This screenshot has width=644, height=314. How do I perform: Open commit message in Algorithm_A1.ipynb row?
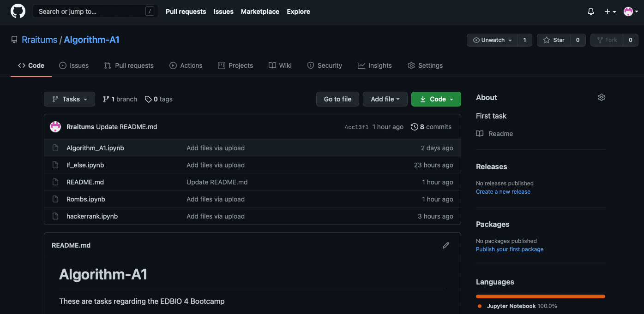click(216, 148)
